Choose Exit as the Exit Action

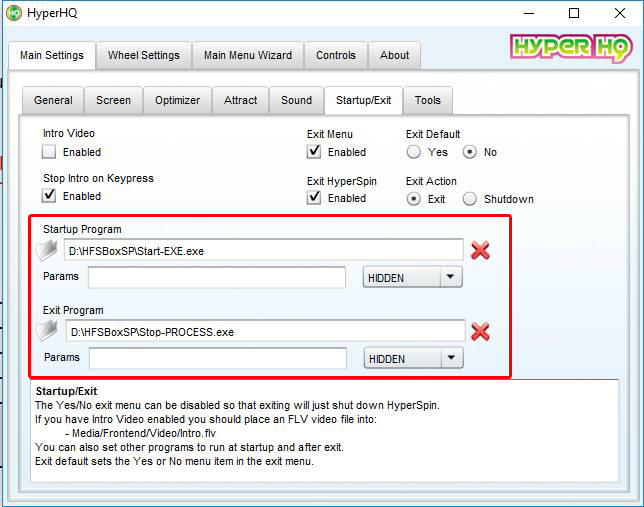[414, 199]
